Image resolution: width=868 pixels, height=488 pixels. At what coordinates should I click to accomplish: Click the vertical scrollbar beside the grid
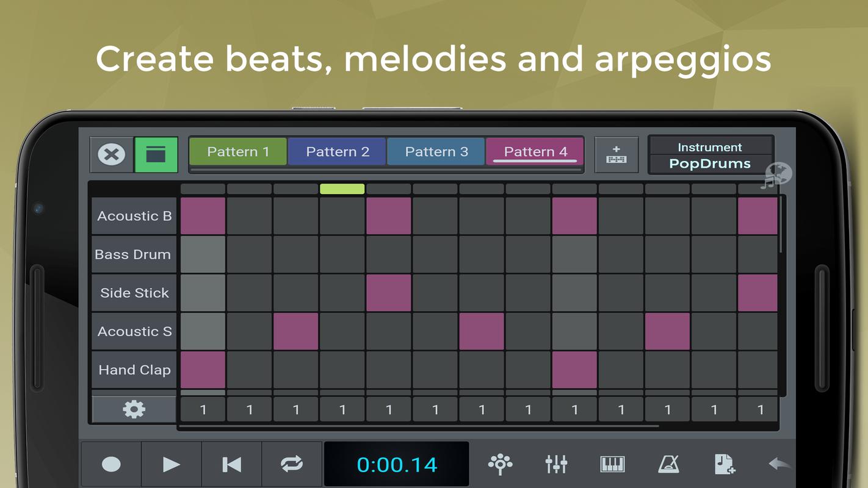(x=781, y=224)
